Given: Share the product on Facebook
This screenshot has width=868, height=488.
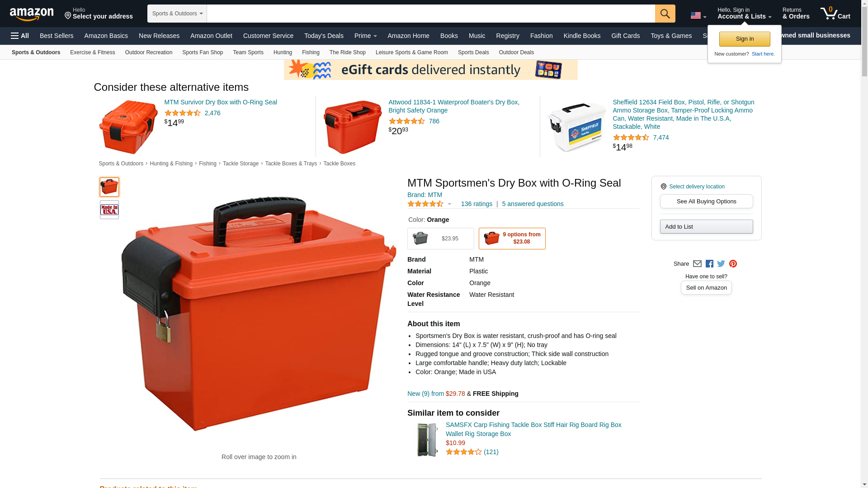Looking at the screenshot, I should [709, 264].
